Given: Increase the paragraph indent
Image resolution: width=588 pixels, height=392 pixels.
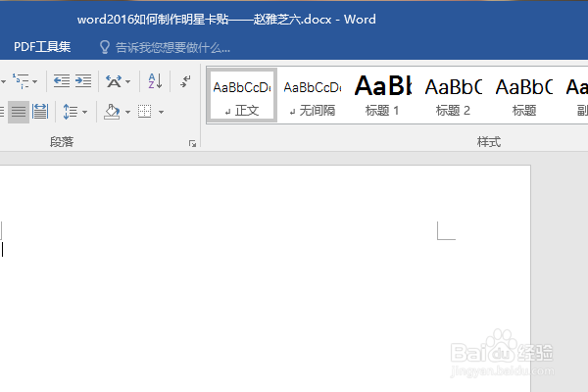Looking at the screenshot, I should (x=83, y=81).
